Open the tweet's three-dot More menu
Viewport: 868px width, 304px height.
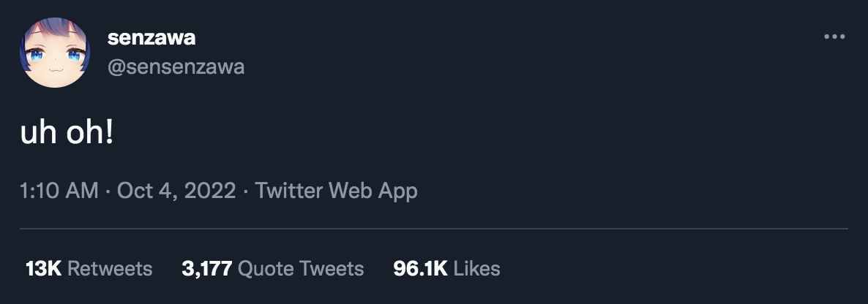click(x=834, y=37)
